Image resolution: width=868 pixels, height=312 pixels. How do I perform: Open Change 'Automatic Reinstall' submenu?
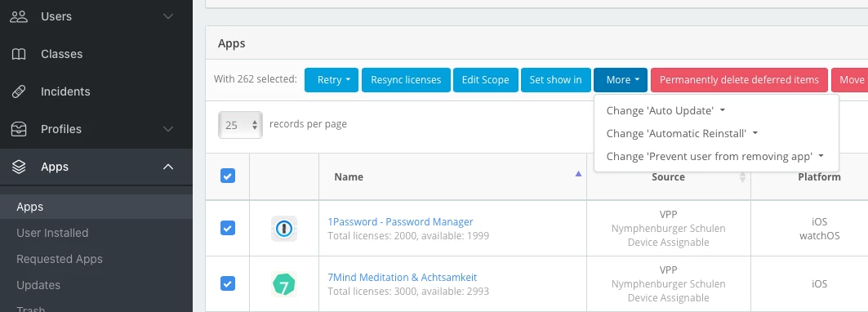(x=682, y=134)
